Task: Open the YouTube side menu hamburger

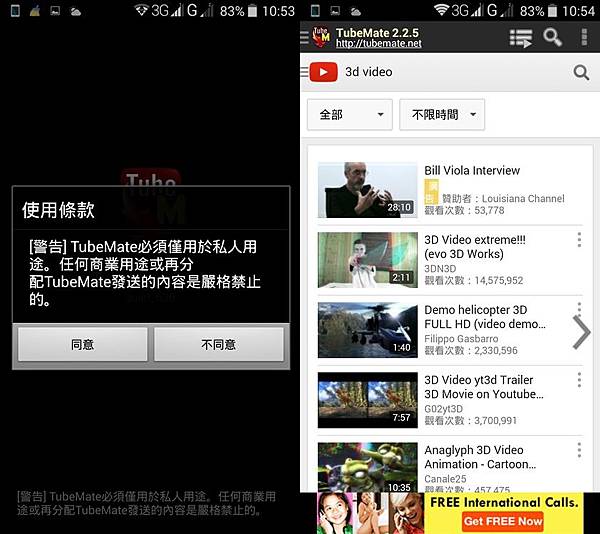Action: click(305, 72)
